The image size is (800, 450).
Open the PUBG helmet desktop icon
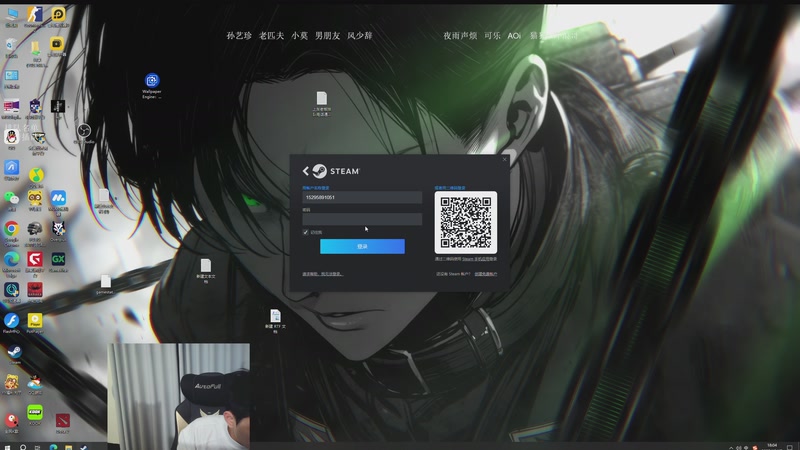(x=35, y=229)
